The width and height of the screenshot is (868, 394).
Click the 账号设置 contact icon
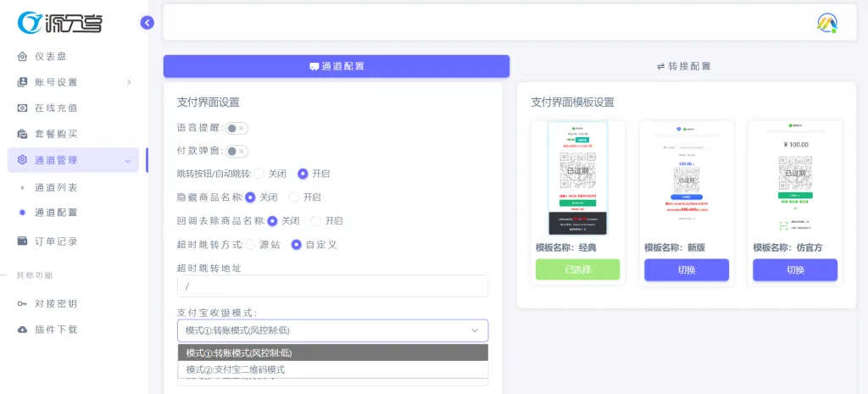23,82
